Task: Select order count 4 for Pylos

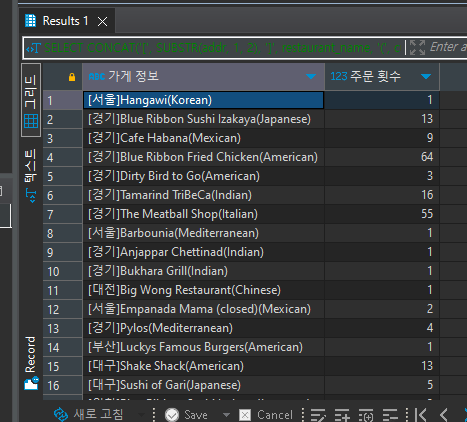Action: [382, 328]
